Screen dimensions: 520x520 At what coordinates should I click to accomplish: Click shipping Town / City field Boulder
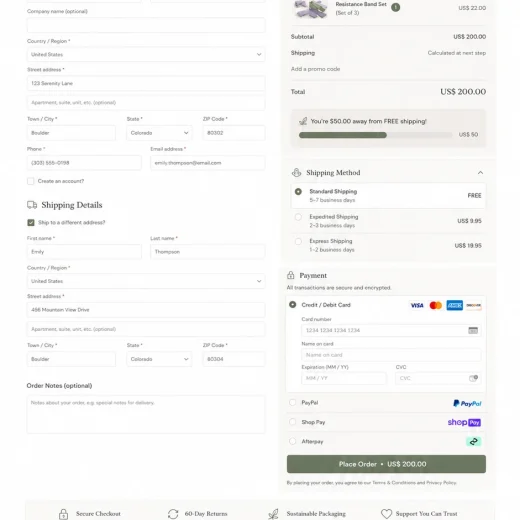tap(71, 359)
